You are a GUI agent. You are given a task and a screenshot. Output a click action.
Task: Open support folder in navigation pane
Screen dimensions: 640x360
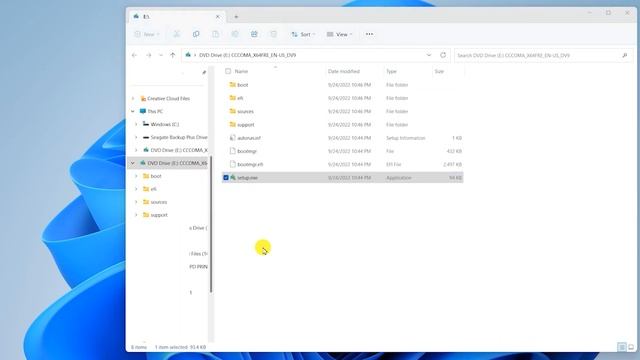click(x=159, y=215)
